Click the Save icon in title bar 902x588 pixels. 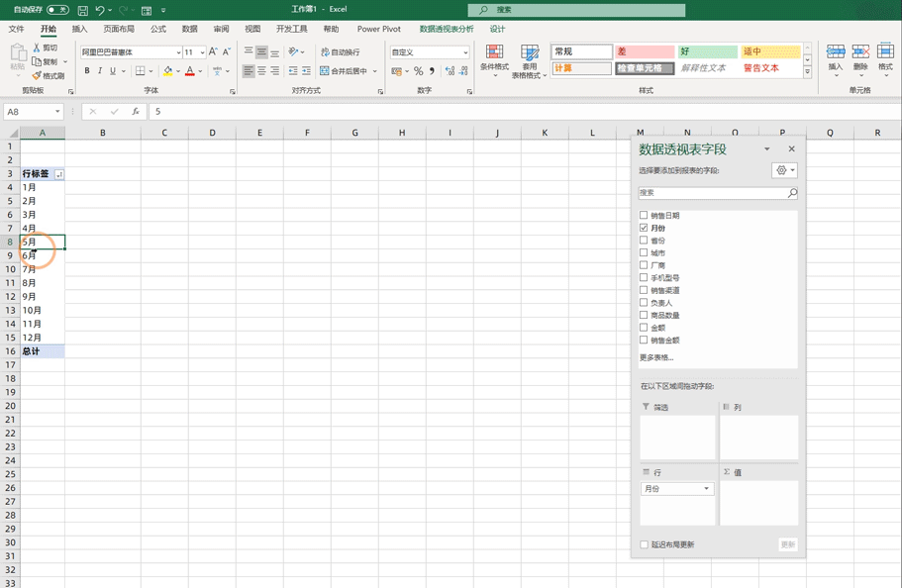point(83,10)
